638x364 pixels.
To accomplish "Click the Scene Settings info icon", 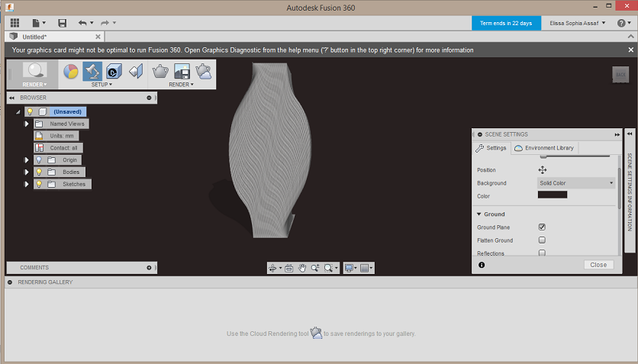I will tap(482, 265).
